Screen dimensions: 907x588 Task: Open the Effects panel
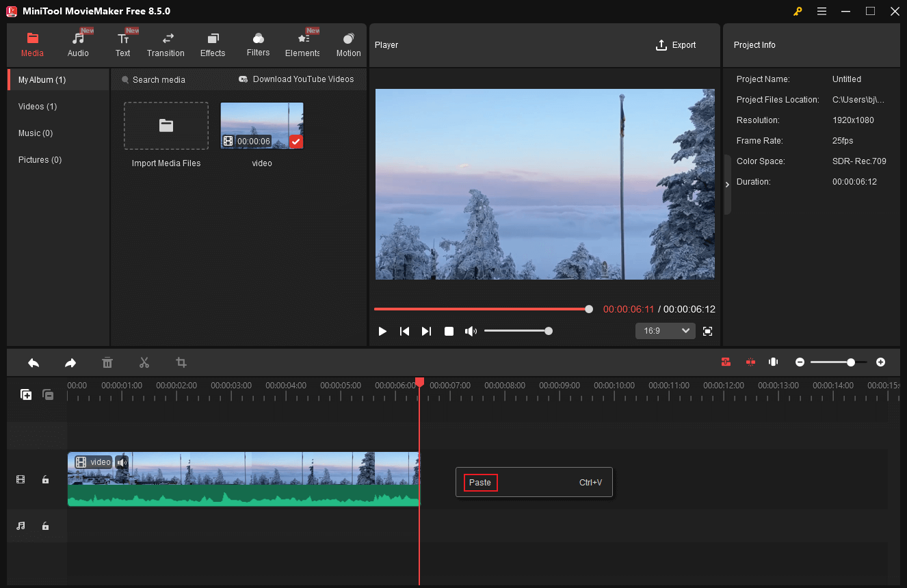pos(212,43)
